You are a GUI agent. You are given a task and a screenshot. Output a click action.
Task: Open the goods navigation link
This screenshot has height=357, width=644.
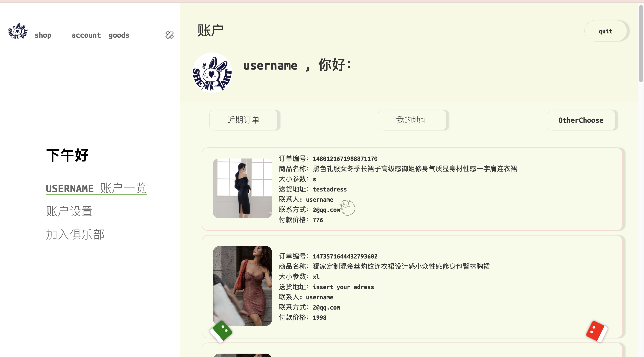coord(119,35)
